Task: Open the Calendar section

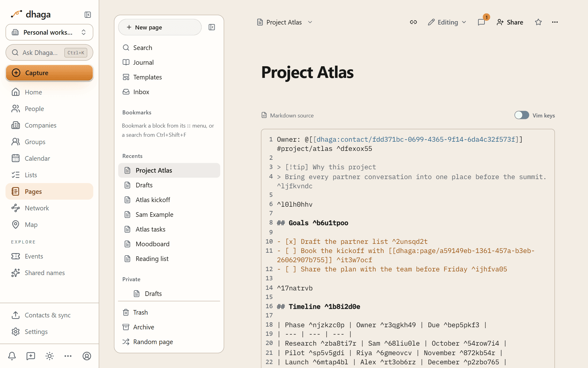Action: [49, 158]
